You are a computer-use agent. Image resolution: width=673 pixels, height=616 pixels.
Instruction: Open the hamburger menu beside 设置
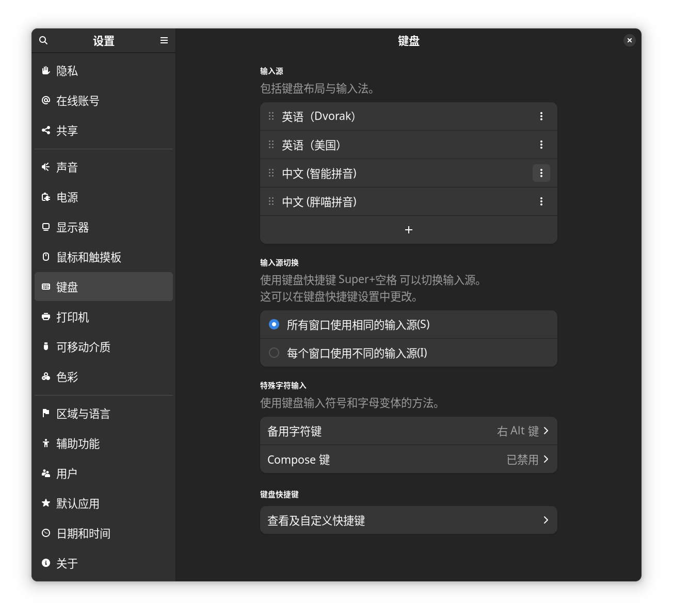click(x=164, y=40)
